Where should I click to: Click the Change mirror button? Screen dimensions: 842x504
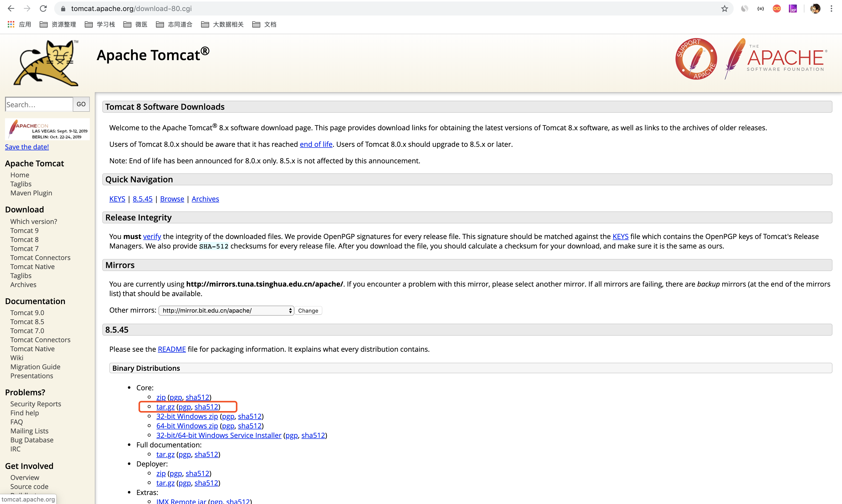pos(308,310)
